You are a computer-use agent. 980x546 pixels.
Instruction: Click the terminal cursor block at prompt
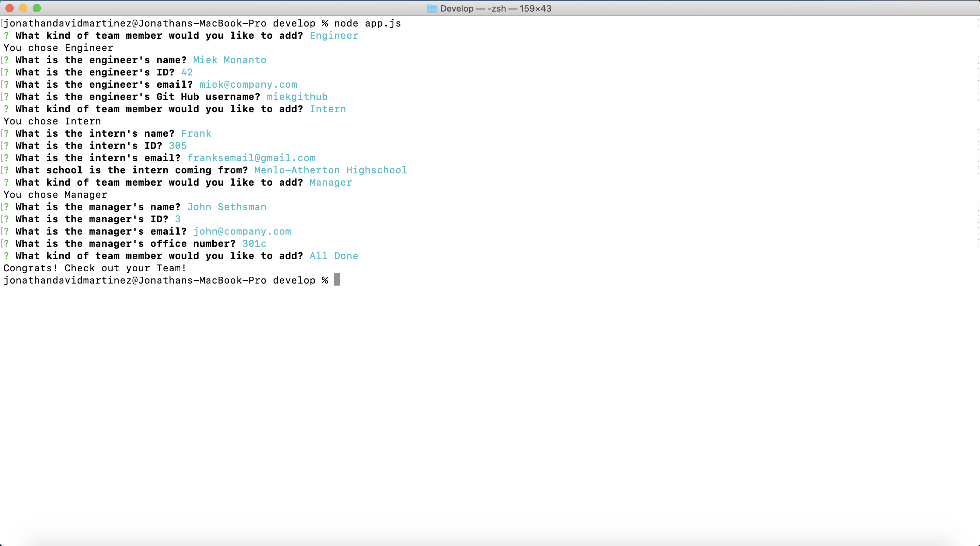click(337, 280)
